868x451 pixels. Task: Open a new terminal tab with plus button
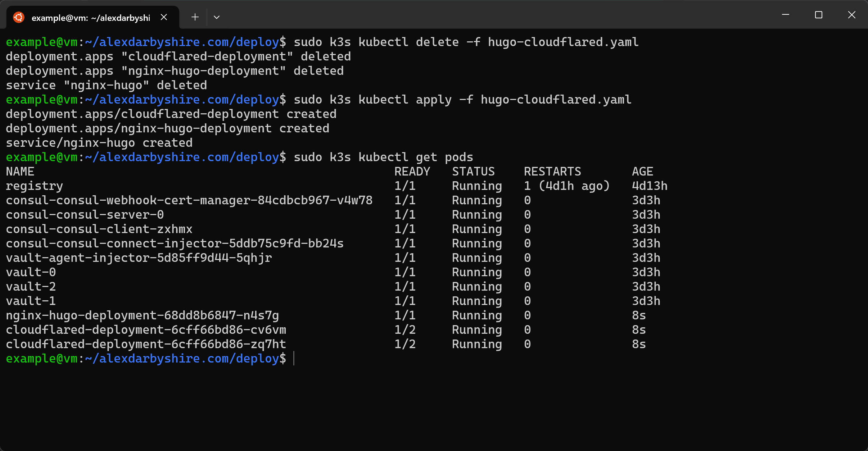(195, 17)
